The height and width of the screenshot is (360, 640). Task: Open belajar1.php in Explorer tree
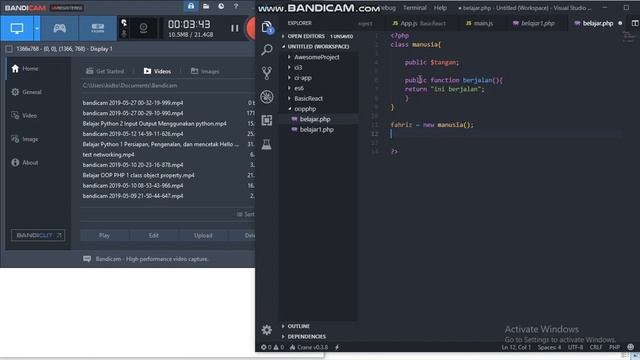pyautogui.click(x=318, y=129)
